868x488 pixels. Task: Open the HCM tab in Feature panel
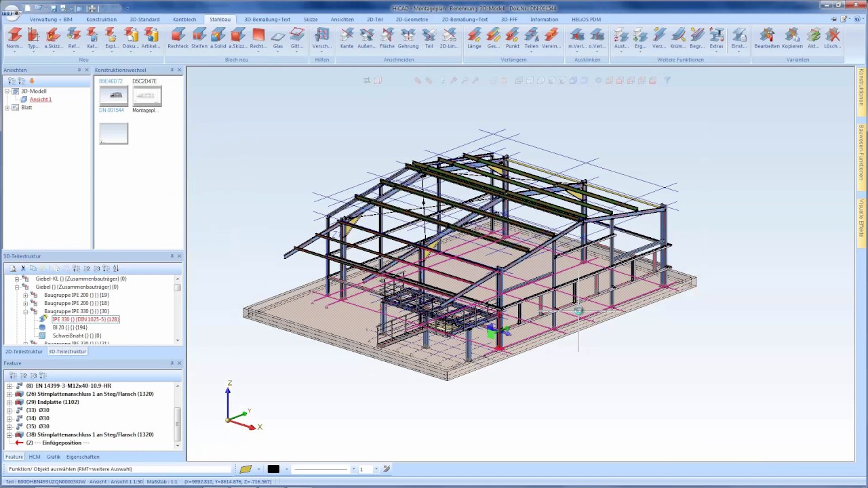point(34,457)
